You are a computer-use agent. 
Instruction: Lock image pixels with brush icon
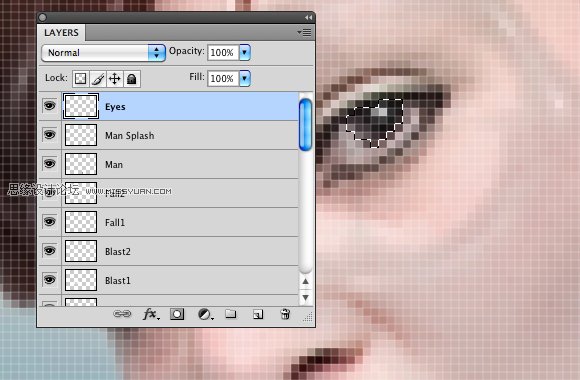pyautogui.click(x=98, y=78)
